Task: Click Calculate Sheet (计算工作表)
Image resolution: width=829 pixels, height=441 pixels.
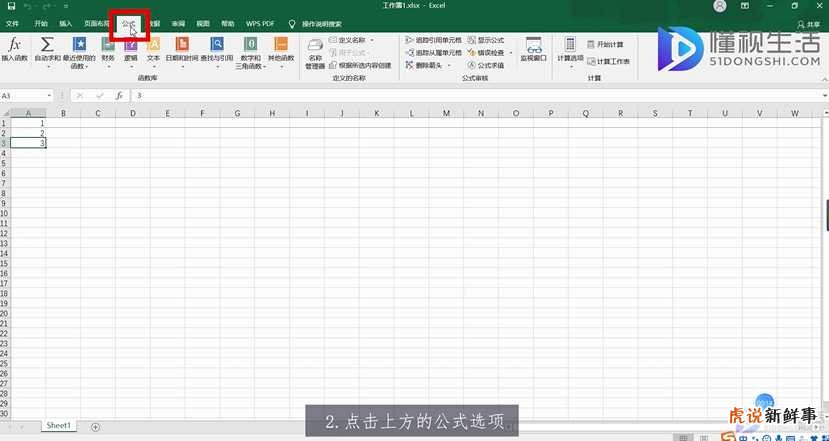Action: coord(609,61)
